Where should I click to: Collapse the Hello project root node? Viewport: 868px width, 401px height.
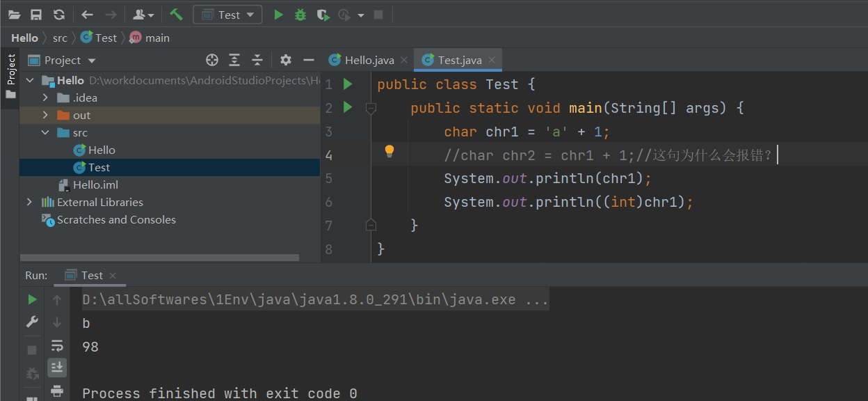tap(30, 81)
